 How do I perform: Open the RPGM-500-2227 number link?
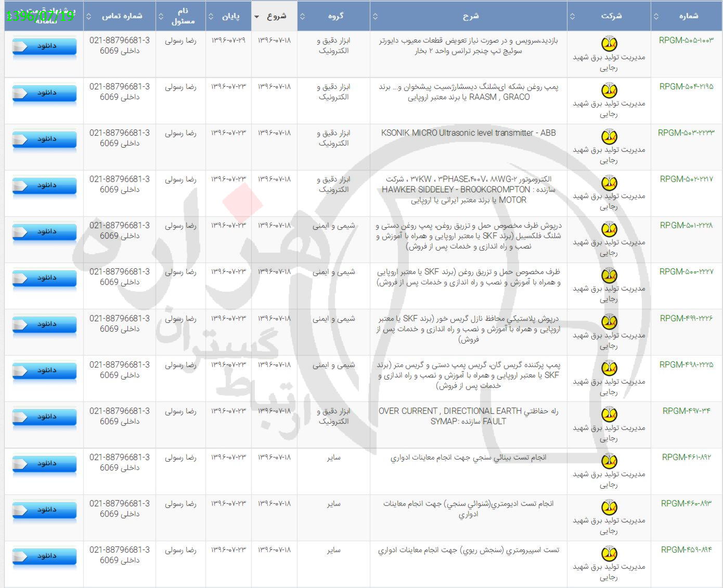[686, 271]
